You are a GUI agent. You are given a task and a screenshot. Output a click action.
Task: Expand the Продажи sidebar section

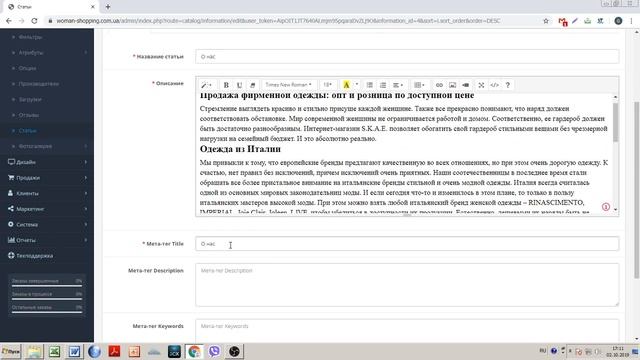click(x=47, y=178)
